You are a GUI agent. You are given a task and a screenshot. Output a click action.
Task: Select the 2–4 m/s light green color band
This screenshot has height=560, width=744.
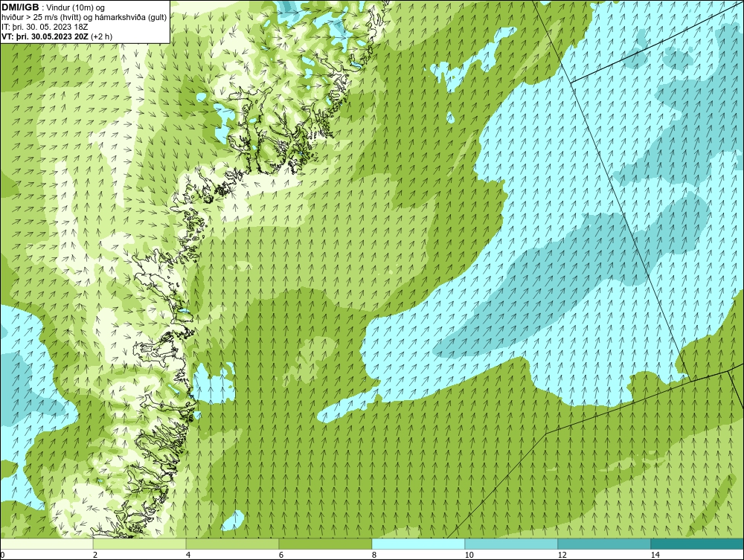(x=140, y=544)
